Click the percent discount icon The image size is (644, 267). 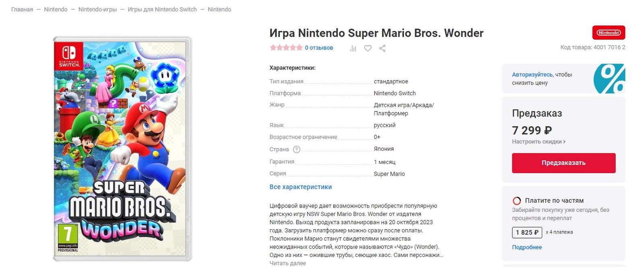[609, 78]
